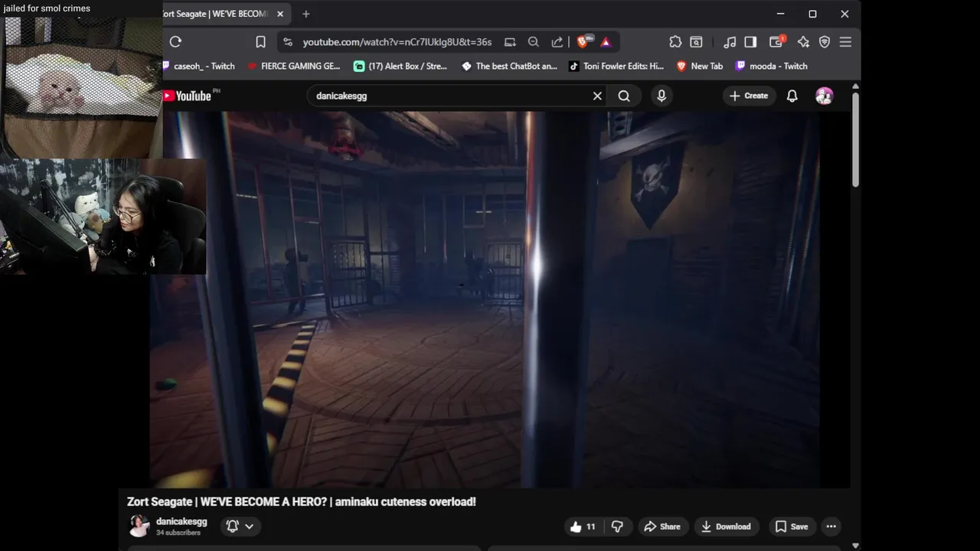Minimize the browser window
The width and height of the screenshot is (980, 551).
coord(780,14)
